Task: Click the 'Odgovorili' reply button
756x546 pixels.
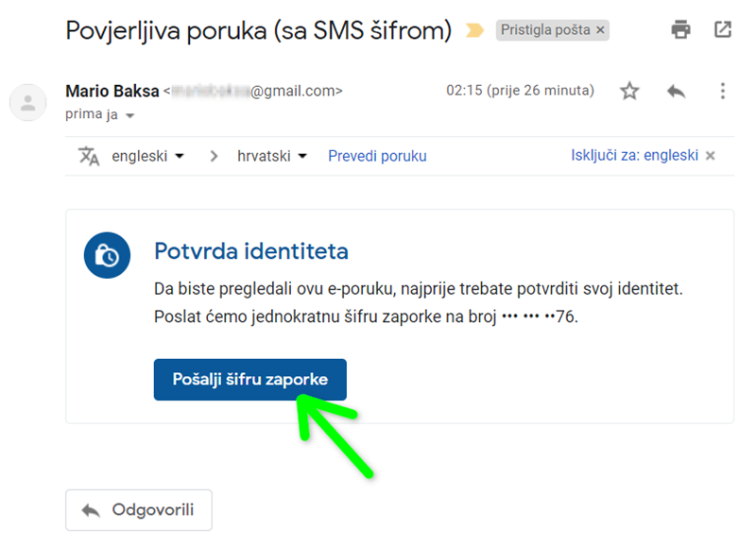Action: [x=139, y=510]
